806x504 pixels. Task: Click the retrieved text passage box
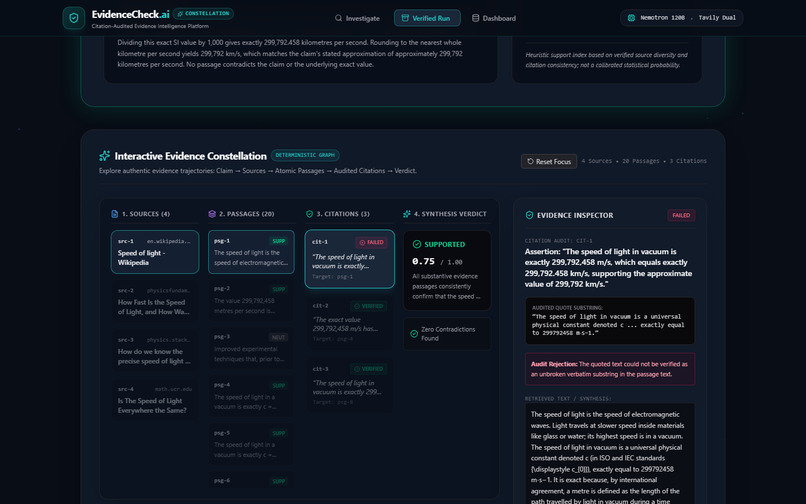tap(610, 454)
